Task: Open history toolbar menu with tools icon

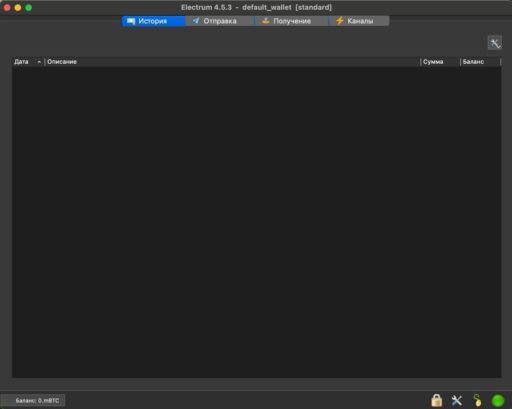Action: [495, 43]
